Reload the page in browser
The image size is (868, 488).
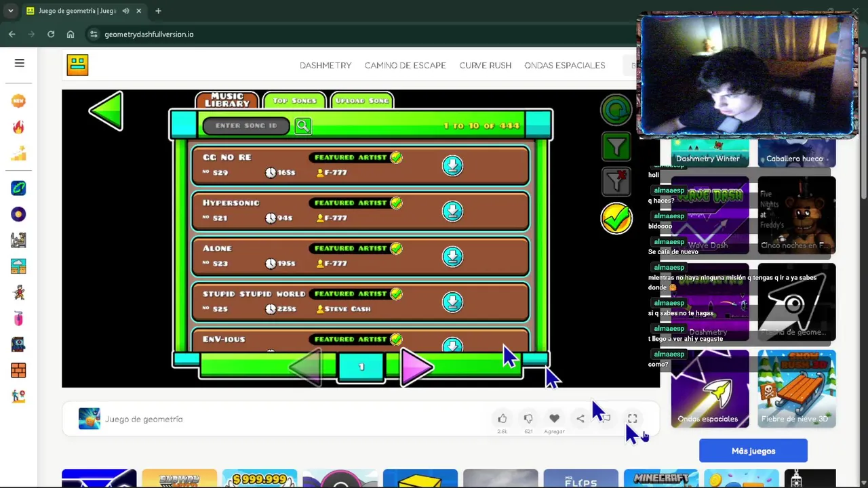(x=51, y=34)
